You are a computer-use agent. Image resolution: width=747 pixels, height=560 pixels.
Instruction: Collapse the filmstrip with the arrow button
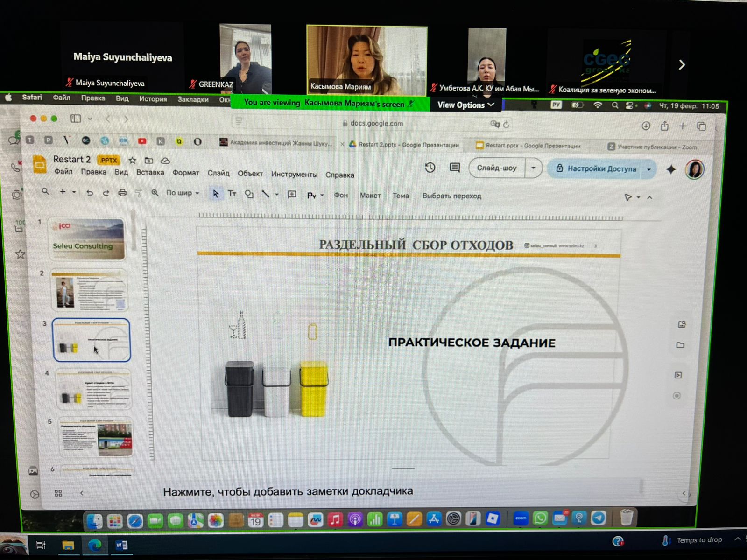(x=82, y=493)
